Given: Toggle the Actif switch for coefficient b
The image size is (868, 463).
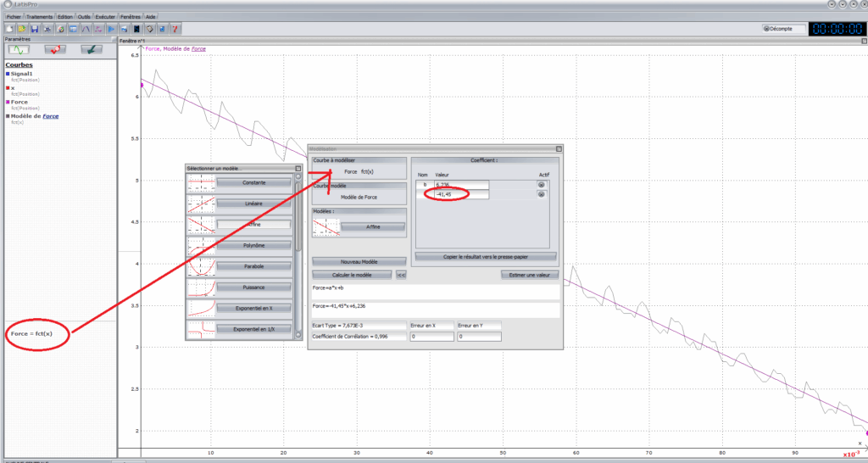Looking at the screenshot, I should [x=541, y=184].
